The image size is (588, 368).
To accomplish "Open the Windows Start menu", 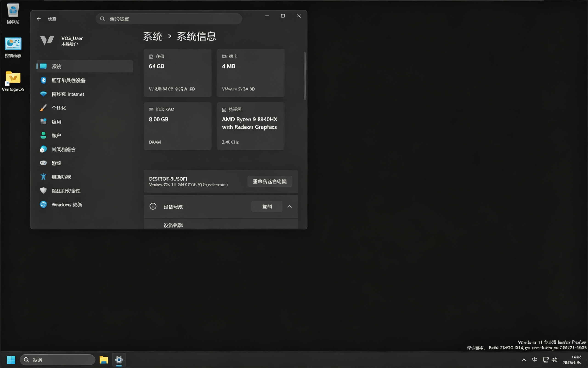I will coord(11,359).
